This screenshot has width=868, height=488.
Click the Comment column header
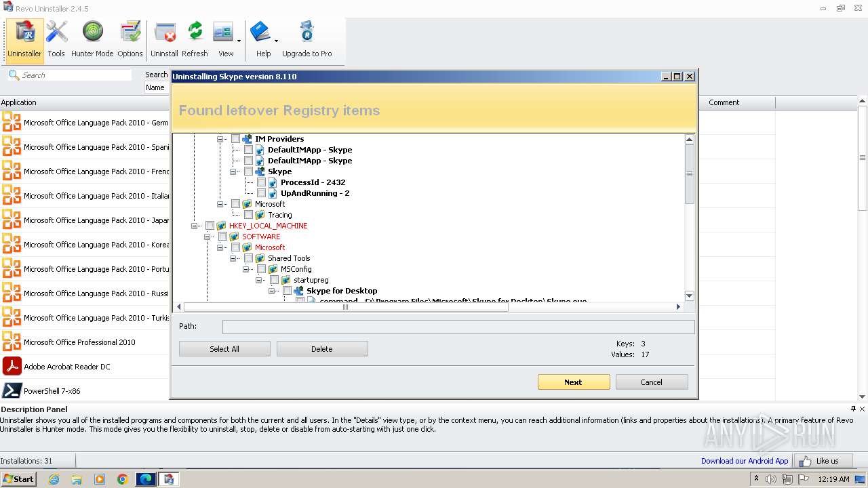pos(738,102)
